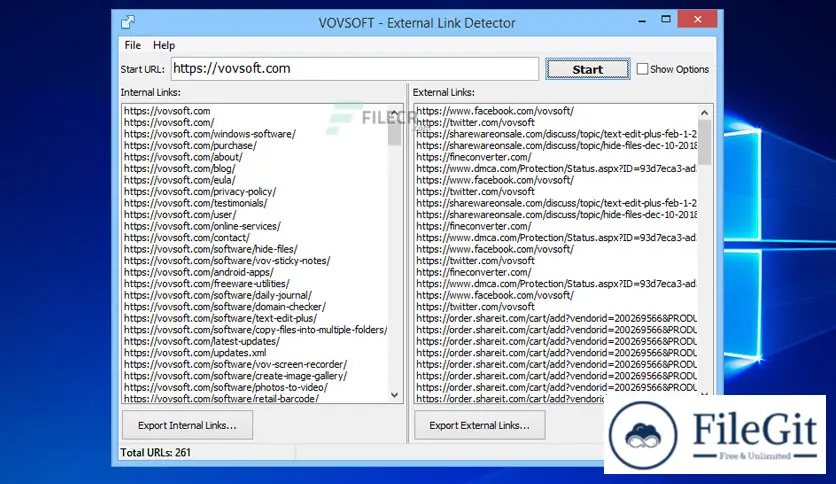Select internal link vovsoft.com/privacy-policy/

coord(200,191)
